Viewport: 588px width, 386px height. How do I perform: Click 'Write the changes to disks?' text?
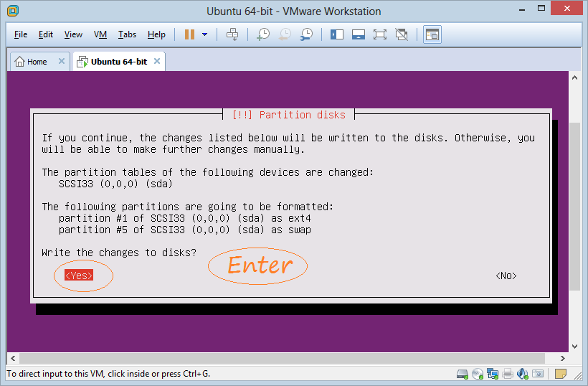click(119, 253)
